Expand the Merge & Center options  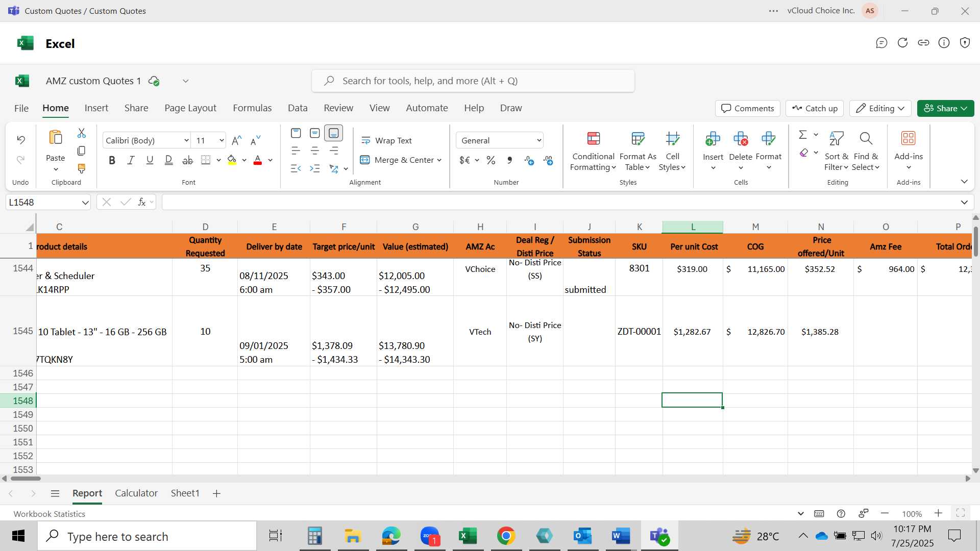[439, 160]
